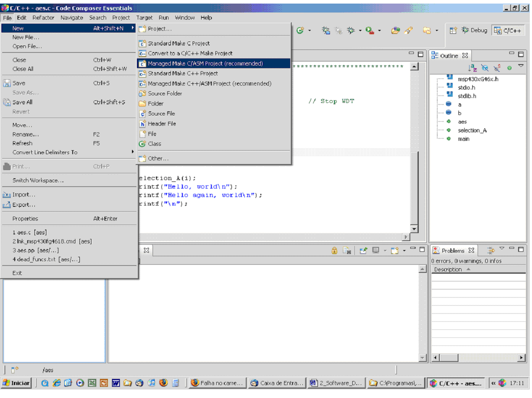Toggle hiding static members in Outline

click(x=496, y=66)
